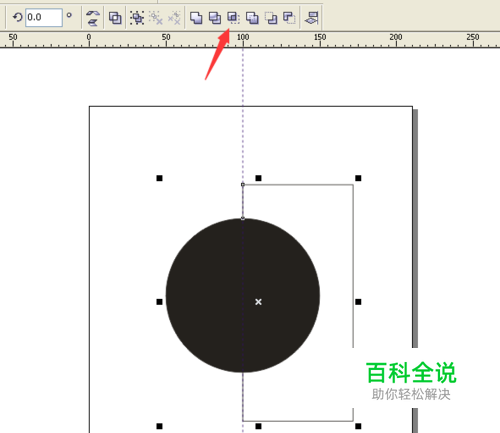Click the Group objects icon
Viewport: 500px width, 433px height.
coord(137,18)
